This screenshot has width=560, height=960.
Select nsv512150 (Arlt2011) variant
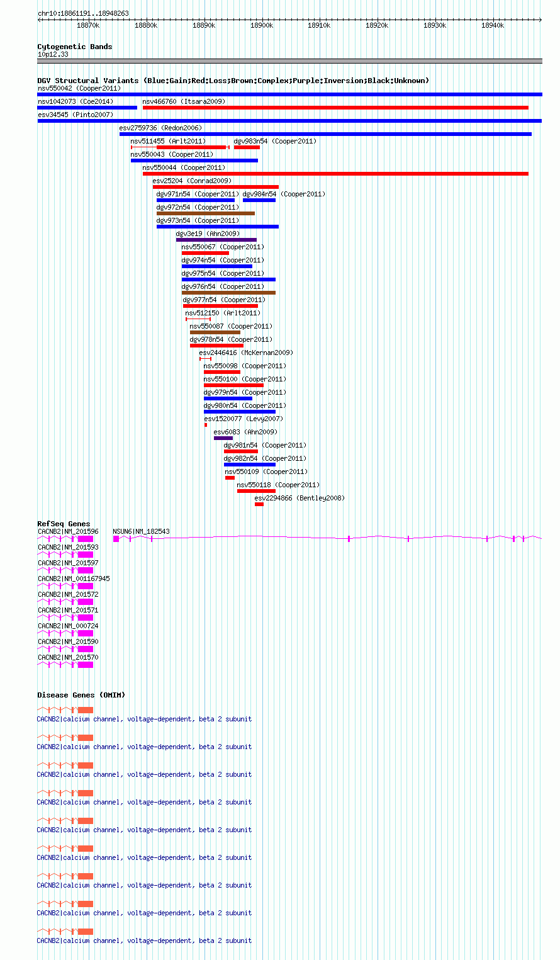point(198,319)
